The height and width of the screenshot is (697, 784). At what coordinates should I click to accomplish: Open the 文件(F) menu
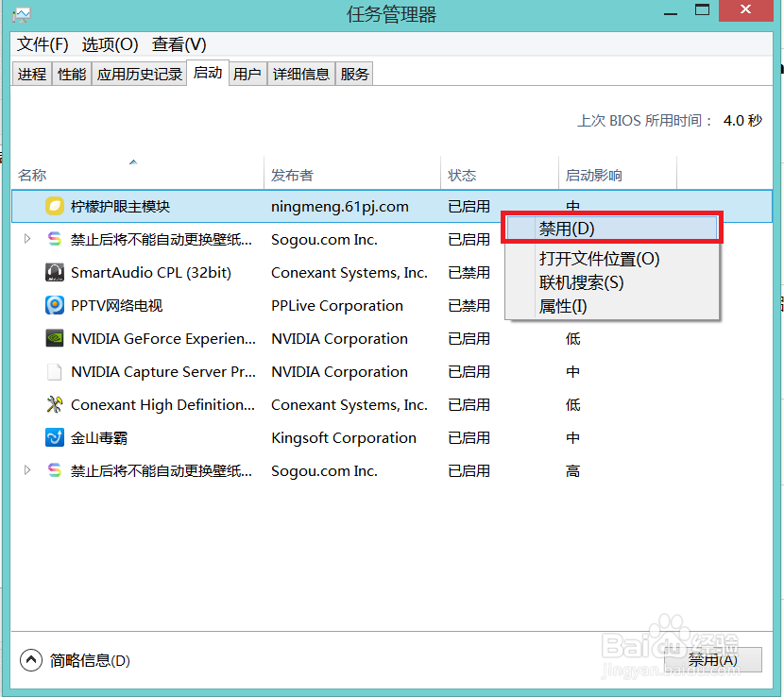tap(43, 44)
